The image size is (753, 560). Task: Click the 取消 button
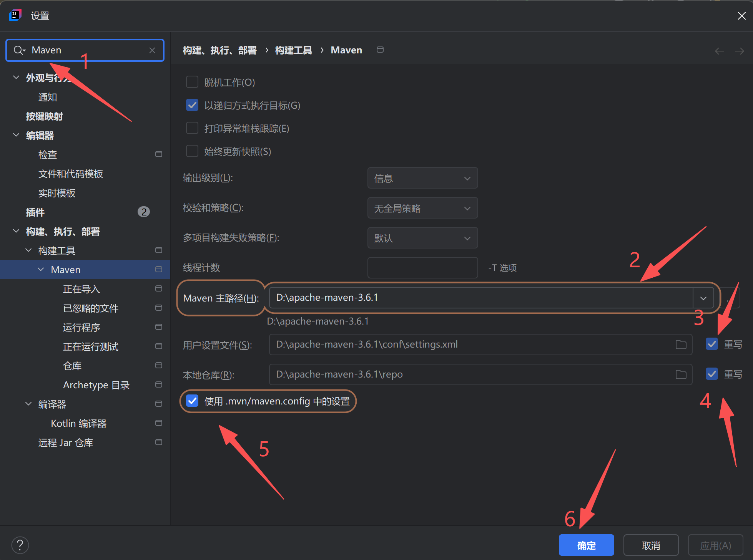(x=651, y=545)
